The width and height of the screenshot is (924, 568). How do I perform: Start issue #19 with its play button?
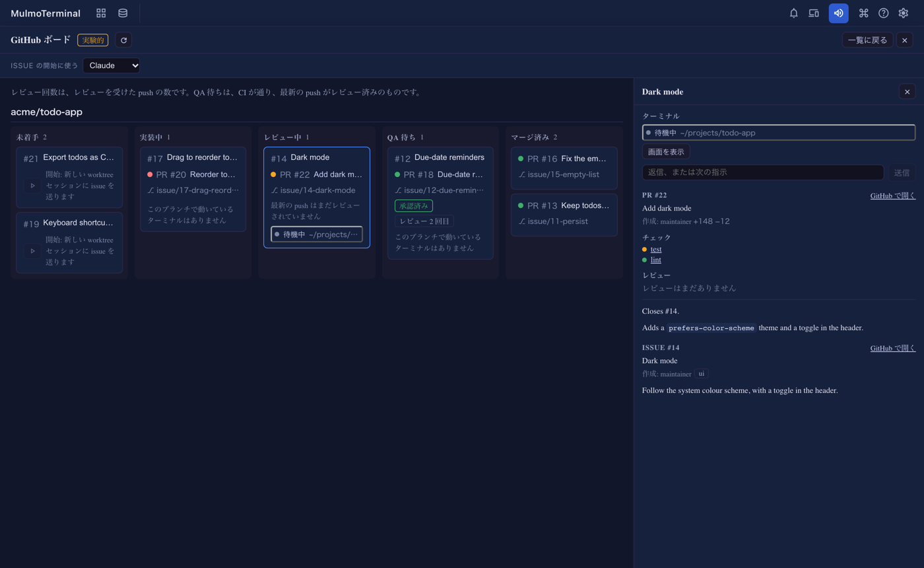click(32, 251)
